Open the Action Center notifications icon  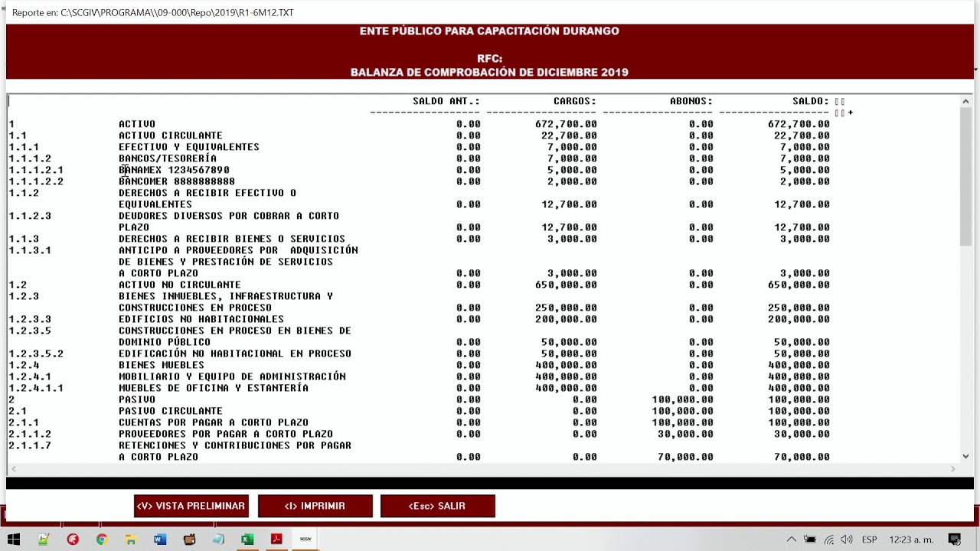point(955,540)
